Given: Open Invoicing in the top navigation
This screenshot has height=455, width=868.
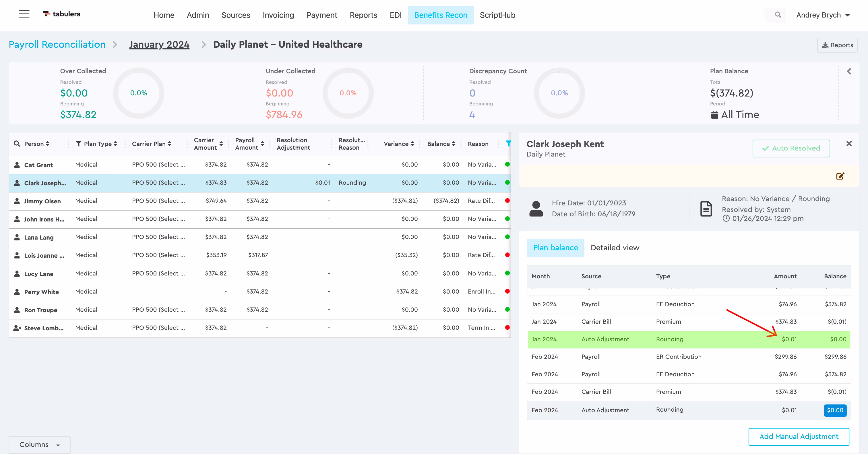Looking at the screenshot, I should click(x=278, y=15).
